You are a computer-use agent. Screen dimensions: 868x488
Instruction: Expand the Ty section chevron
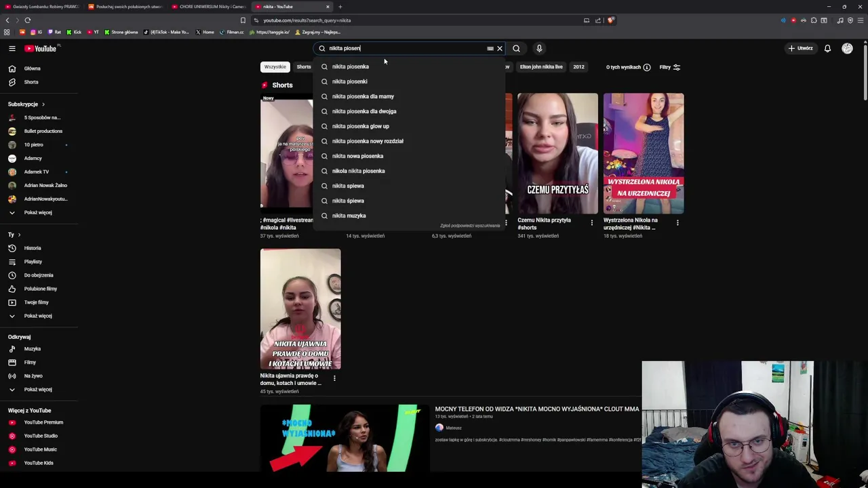[19, 235]
